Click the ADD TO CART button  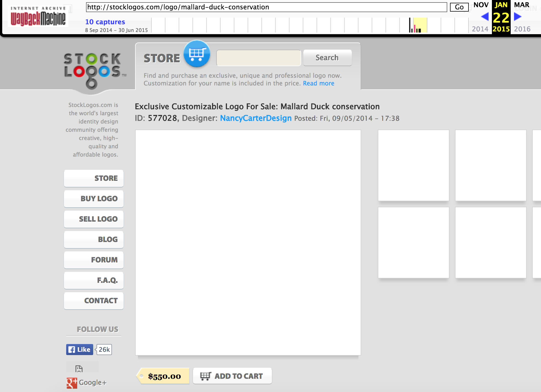(232, 376)
